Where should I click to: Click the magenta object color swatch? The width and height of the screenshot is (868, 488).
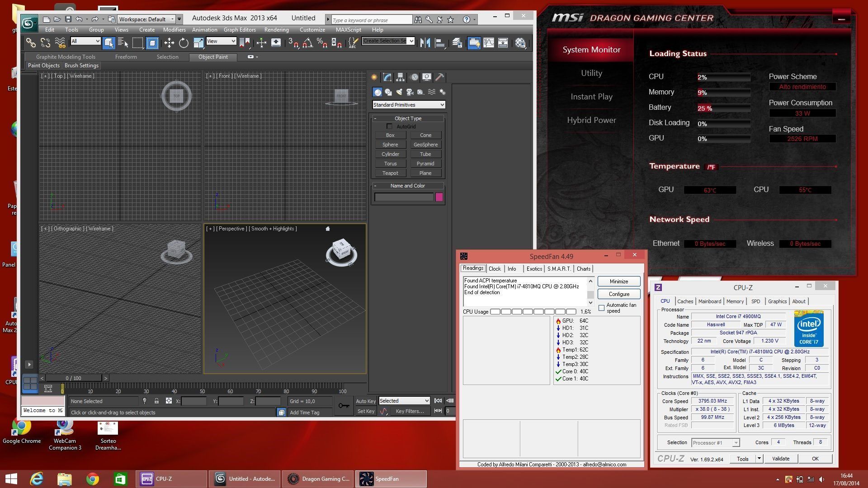439,197
